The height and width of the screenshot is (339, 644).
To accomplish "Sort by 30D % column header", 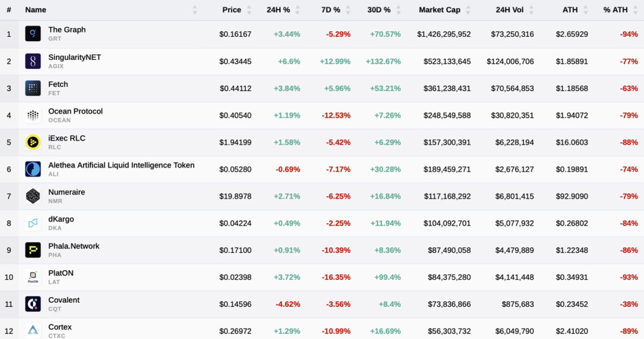I will click(x=379, y=10).
